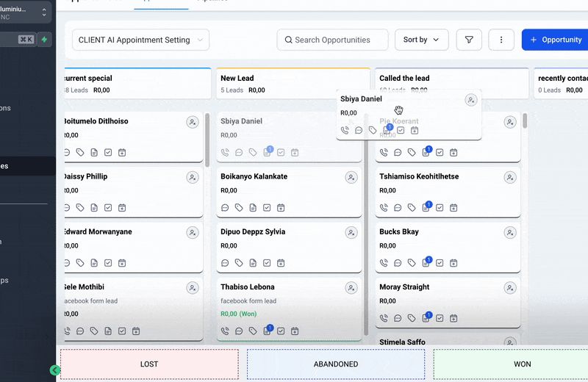
Task: Open owner icon on Thabiso Lebona card
Action: pos(351,288)
